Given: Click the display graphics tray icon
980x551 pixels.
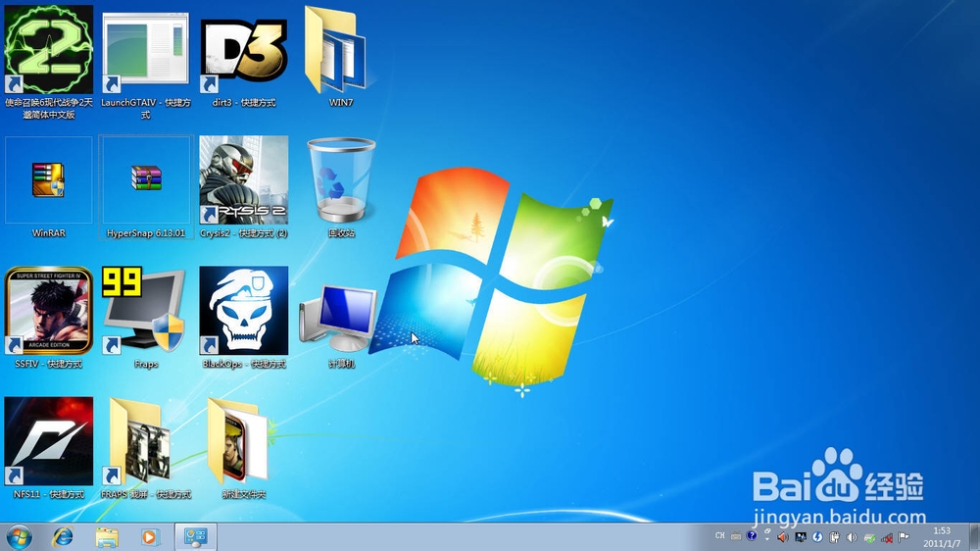Looking at the screenshot, I should [x=800, y=537].
